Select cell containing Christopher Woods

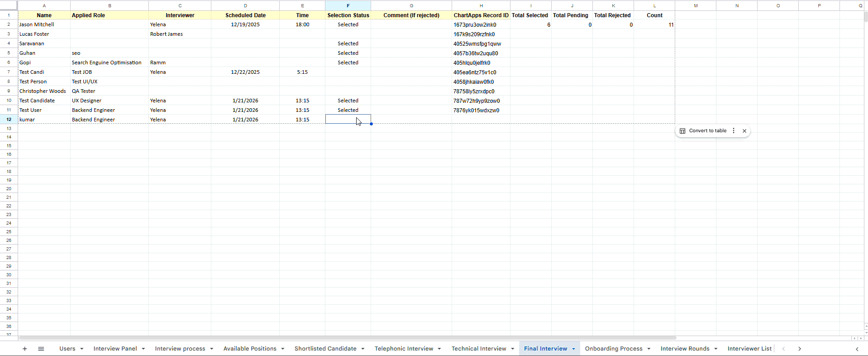[x=44, y=91]
